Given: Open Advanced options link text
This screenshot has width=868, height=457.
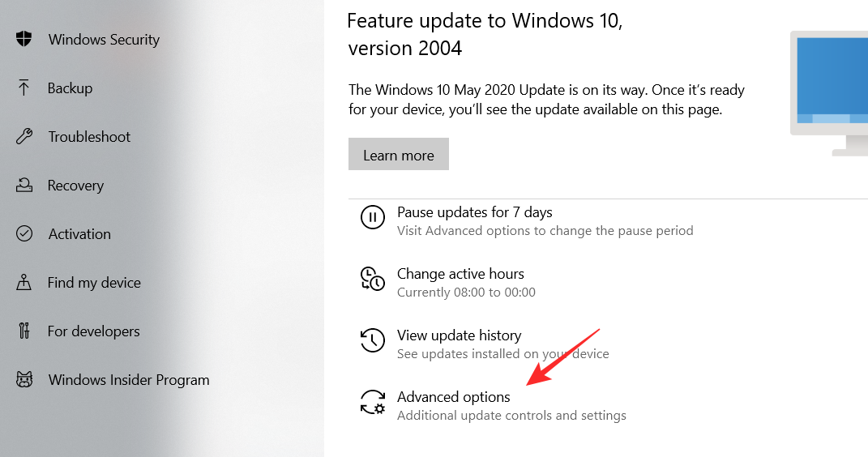Looking at the screenshot, I should click(454, 397).
